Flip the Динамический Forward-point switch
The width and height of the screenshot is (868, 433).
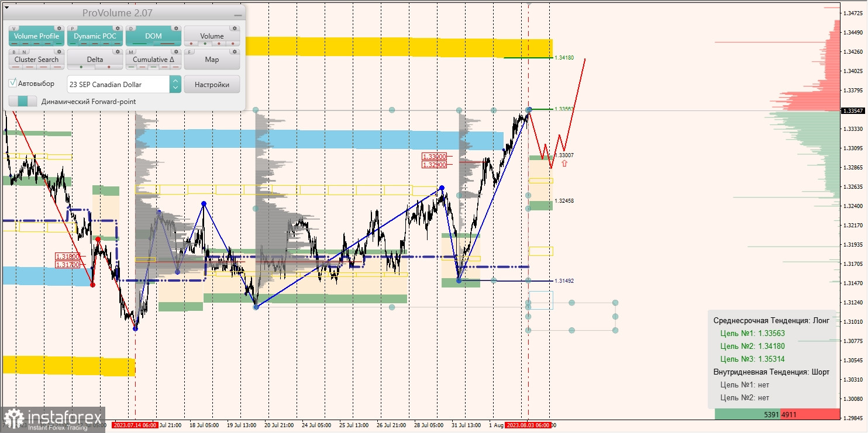click(23, 101)
